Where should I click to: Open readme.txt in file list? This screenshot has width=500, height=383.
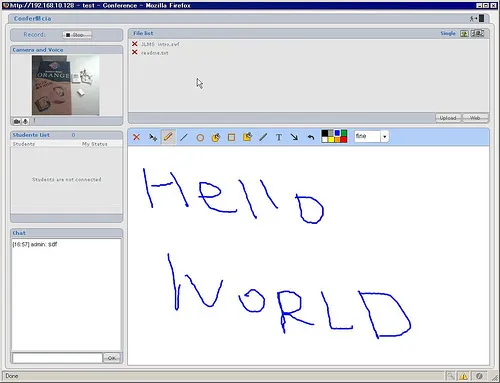point(155,53)
